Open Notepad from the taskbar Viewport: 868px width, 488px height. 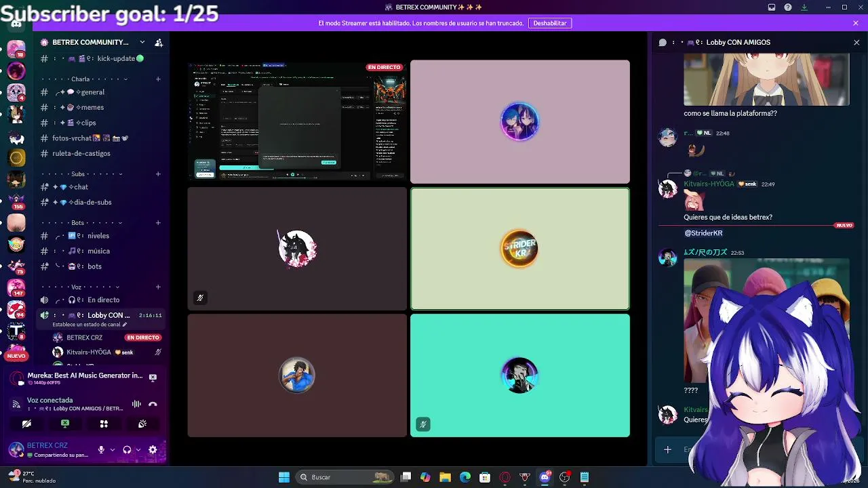point(585,477)
